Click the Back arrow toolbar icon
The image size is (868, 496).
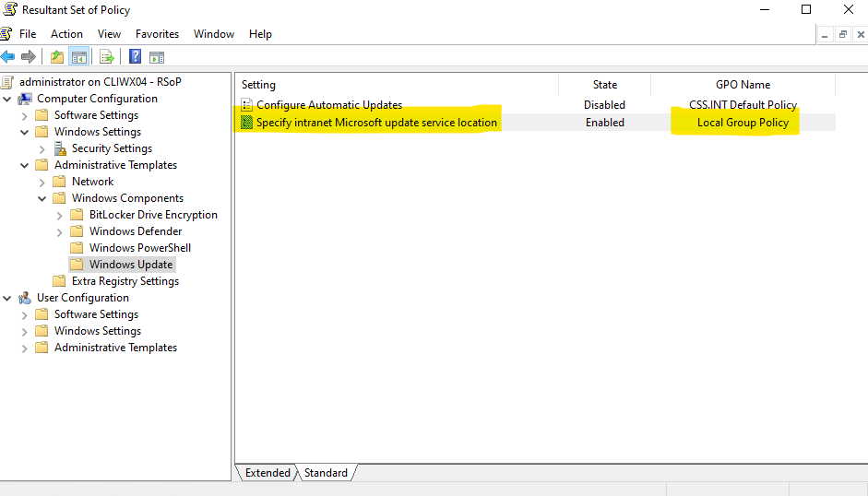7,56
